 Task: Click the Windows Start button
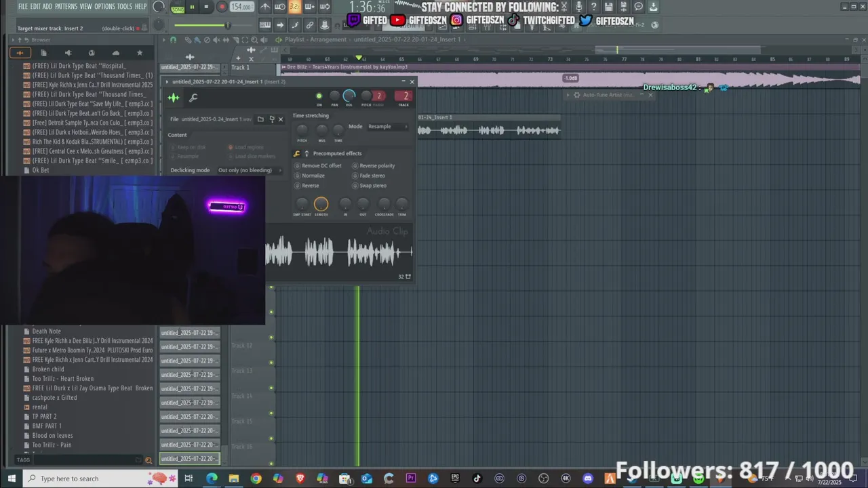tap(12, 479)
